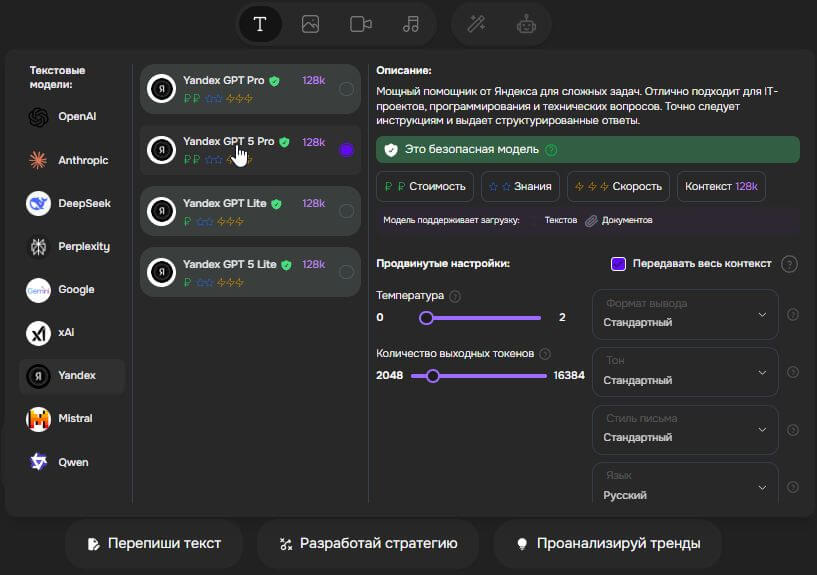Image resolution: width=817 pixels, height=575 pixels.
Task: Click the Anthropic starburst logo
Action: coord(38,160)
